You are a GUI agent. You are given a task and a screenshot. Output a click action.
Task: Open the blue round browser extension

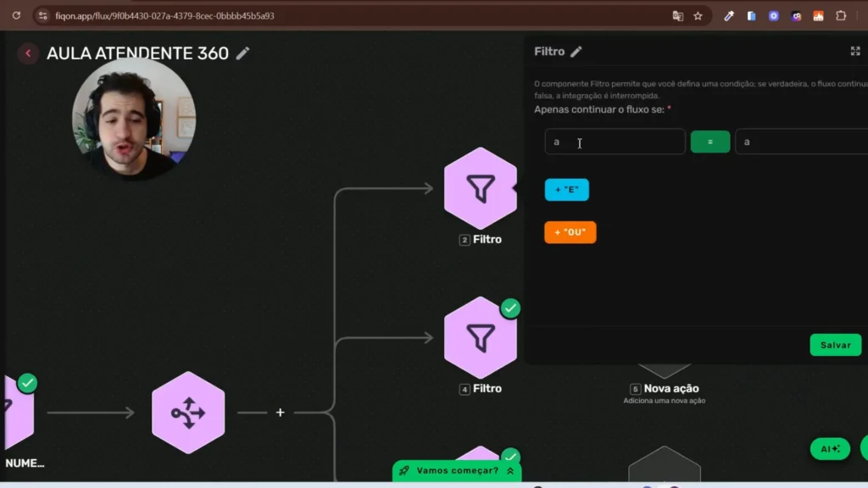(774, 16)
